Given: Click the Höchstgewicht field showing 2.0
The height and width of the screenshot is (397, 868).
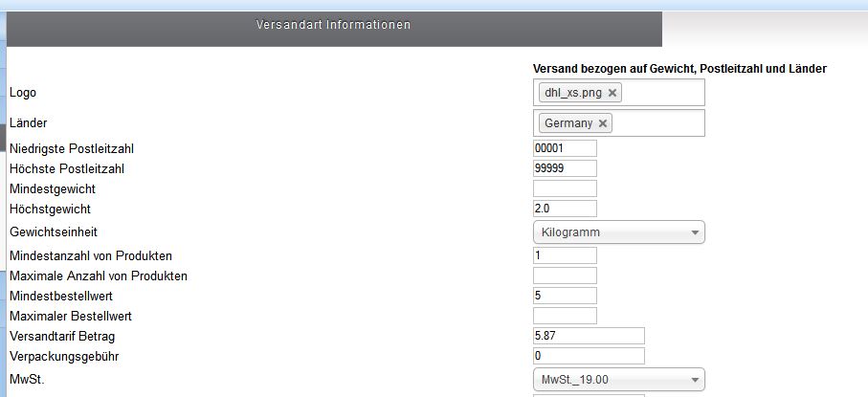Looking at the screenshot, I should coord(565,209).
